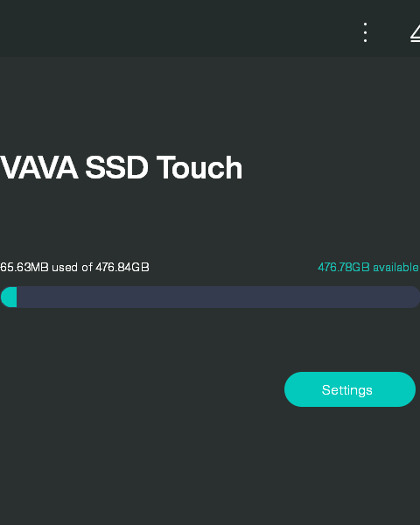This screenshot has height=525, width=420.
Task: Safely eject the VAVA SSD using eject icon
Action: (x=416, y=33)
